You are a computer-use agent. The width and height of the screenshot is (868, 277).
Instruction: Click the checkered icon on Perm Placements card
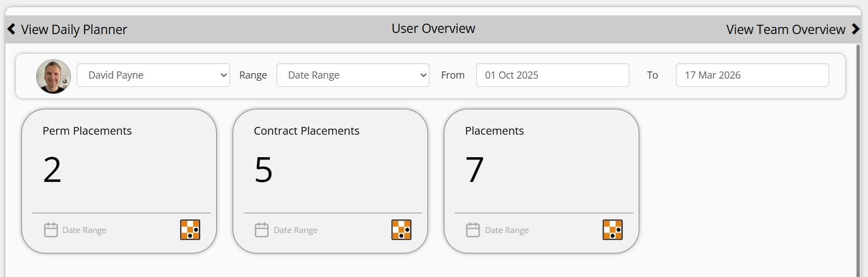click(190, 230)
